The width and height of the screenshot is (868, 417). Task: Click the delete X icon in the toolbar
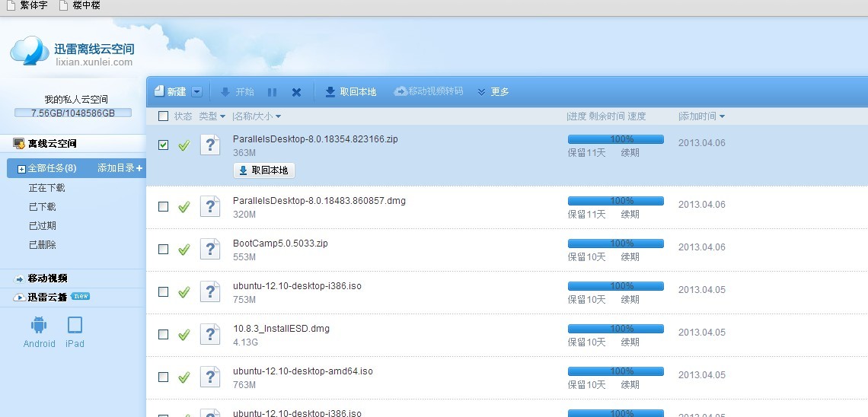(x=297, y=92)
